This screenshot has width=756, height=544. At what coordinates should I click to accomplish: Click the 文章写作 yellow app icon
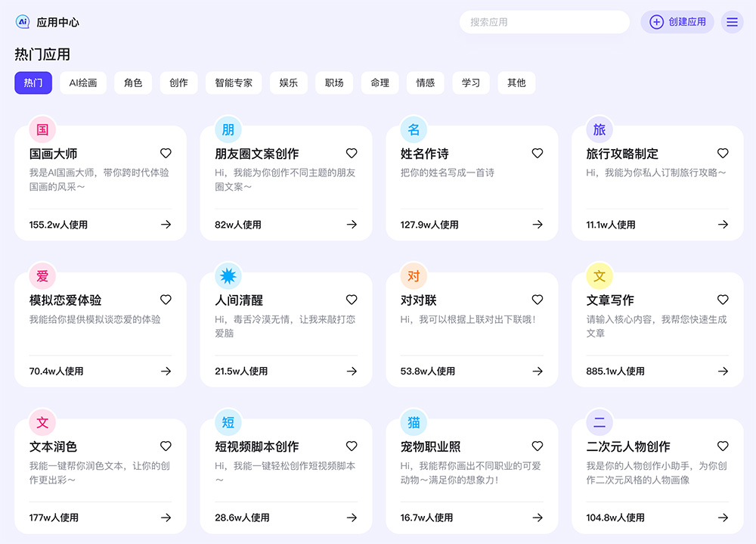pyautogui.click(x=599, y=276)
